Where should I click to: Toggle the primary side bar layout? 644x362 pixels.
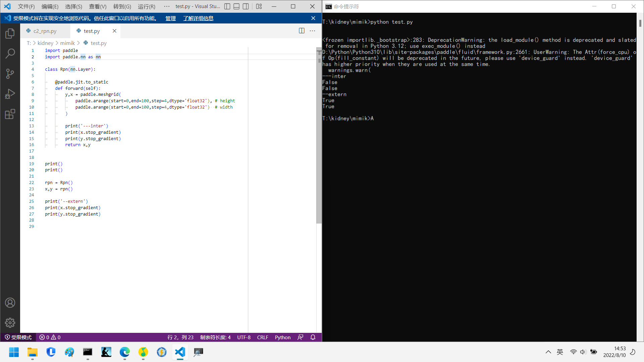(227, 6)
